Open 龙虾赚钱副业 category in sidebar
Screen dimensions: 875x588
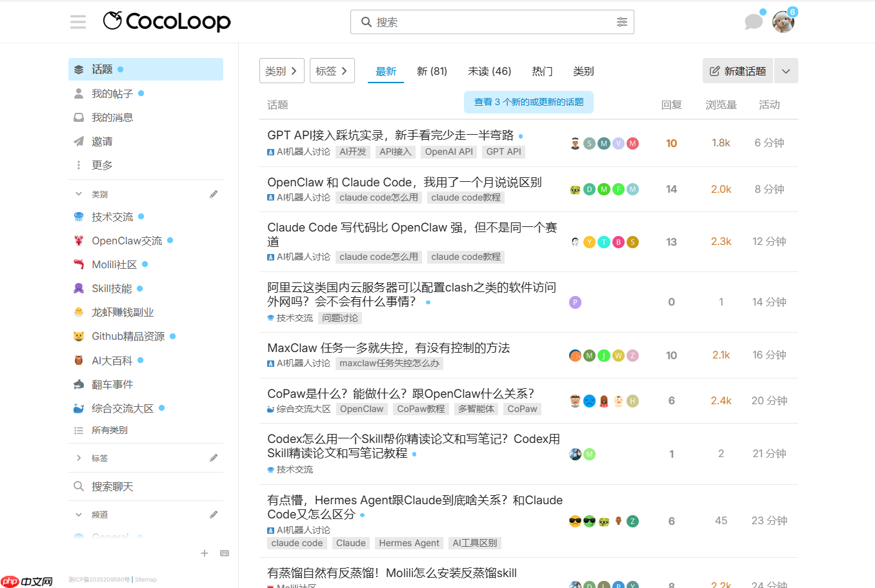click(146, 312)
